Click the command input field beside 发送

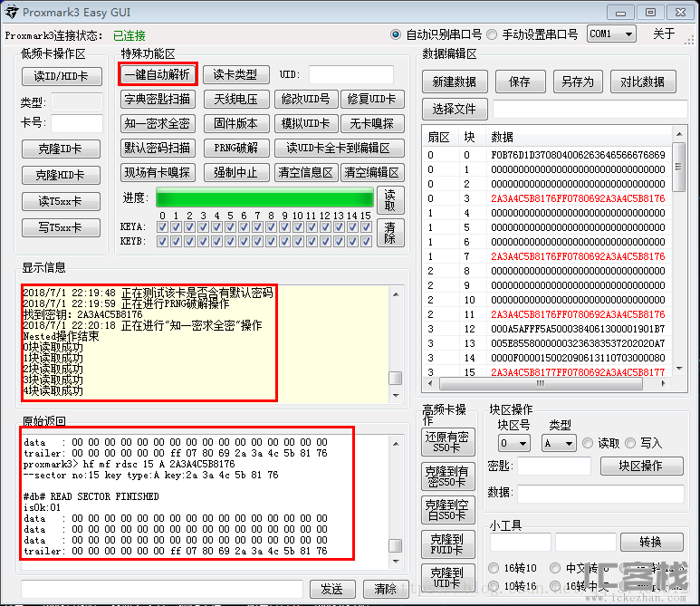(x=162, y=589)
